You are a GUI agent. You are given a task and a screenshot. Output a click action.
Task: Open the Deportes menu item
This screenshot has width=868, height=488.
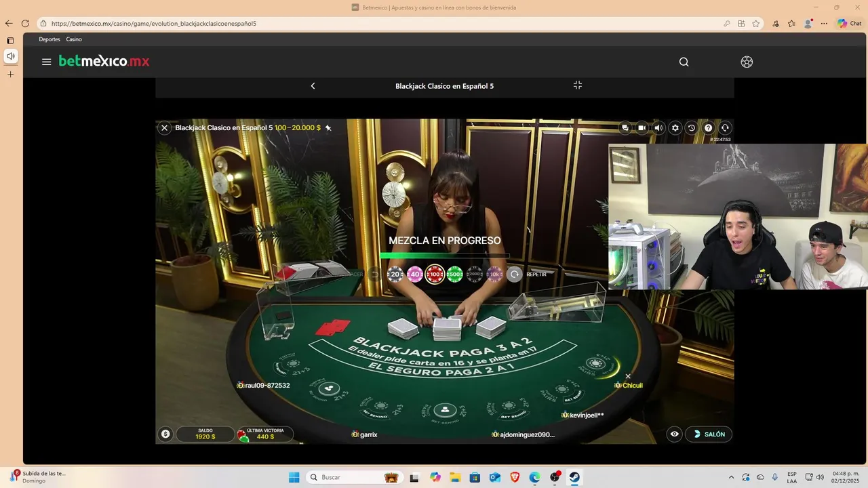(x=50, y=39)
